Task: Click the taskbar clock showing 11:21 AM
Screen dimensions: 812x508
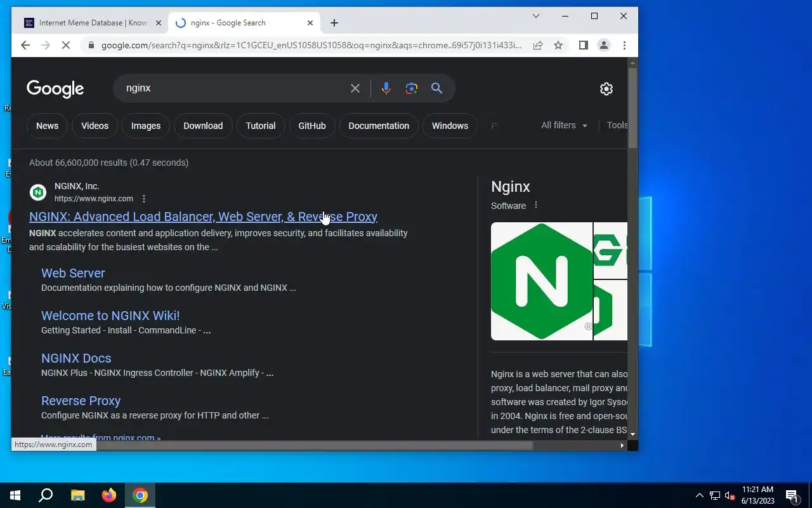Action: coord(758,495)
